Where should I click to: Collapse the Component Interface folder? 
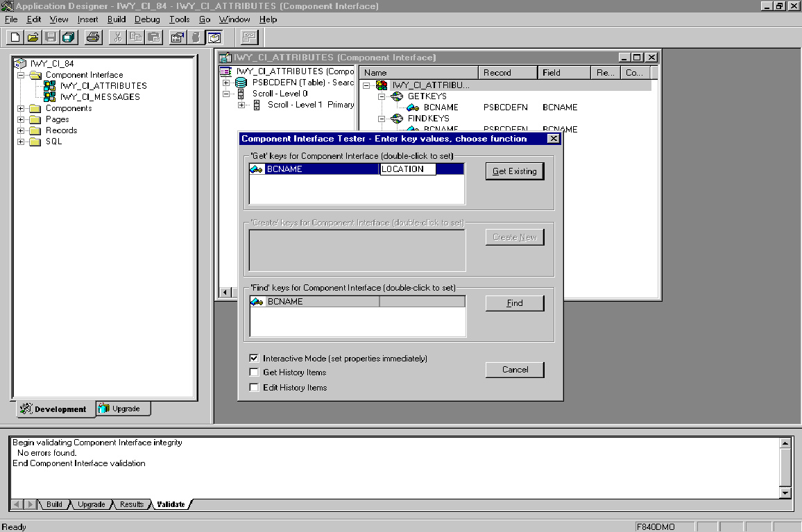coord(21,75)
